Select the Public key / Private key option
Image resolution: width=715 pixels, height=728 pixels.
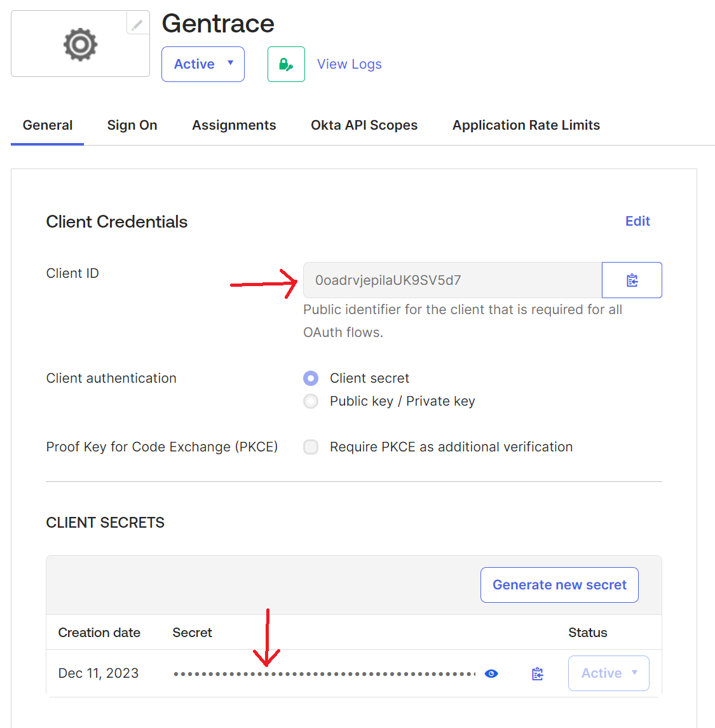point(311,401)
